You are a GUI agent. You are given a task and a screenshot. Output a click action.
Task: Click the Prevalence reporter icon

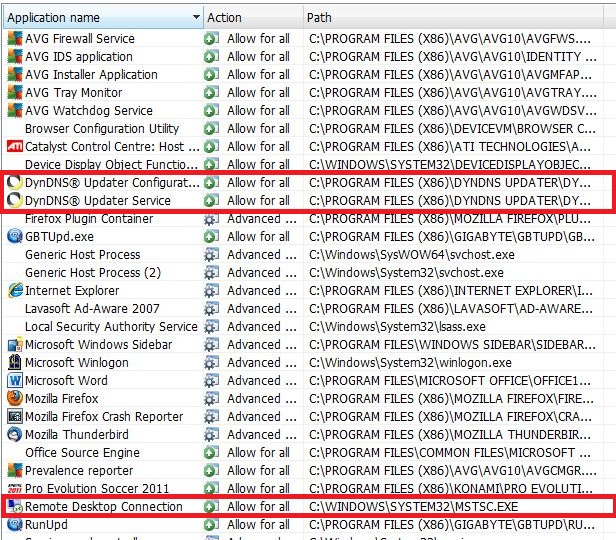15,470
